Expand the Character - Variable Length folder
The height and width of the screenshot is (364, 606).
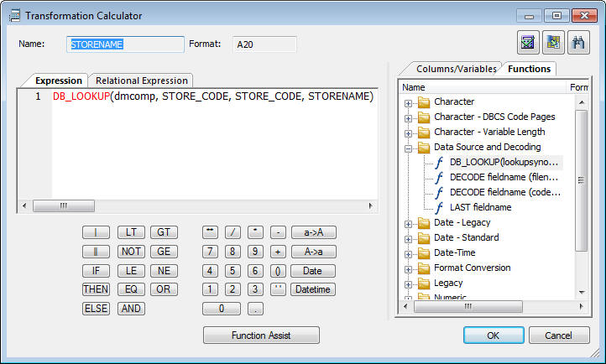pyautogui.click(x=408, y=133)
